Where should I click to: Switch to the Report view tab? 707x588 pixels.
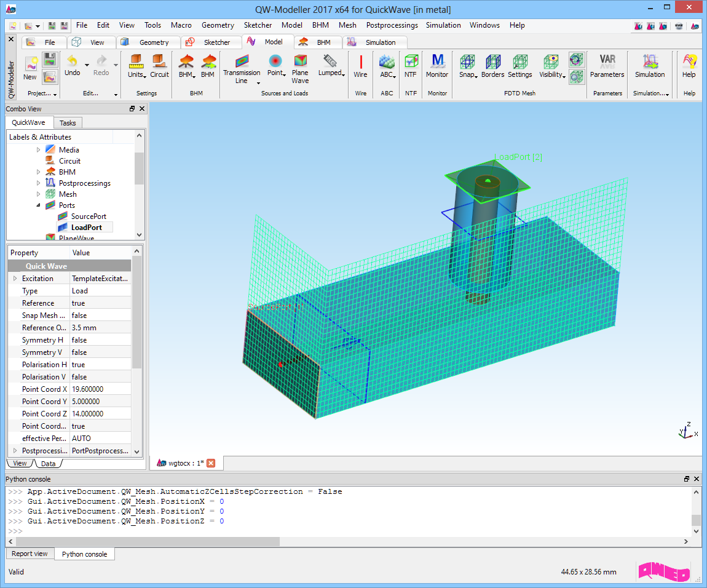[30, 554]
